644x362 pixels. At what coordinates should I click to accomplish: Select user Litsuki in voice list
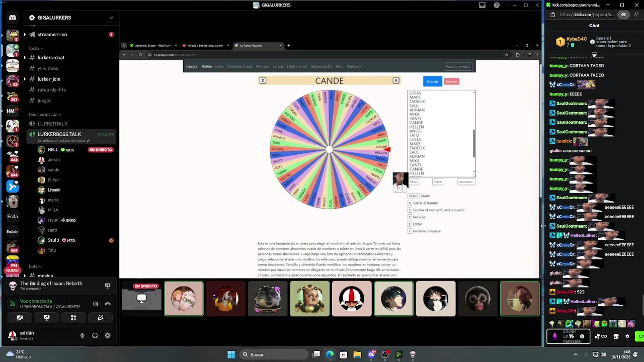[75, 190]
